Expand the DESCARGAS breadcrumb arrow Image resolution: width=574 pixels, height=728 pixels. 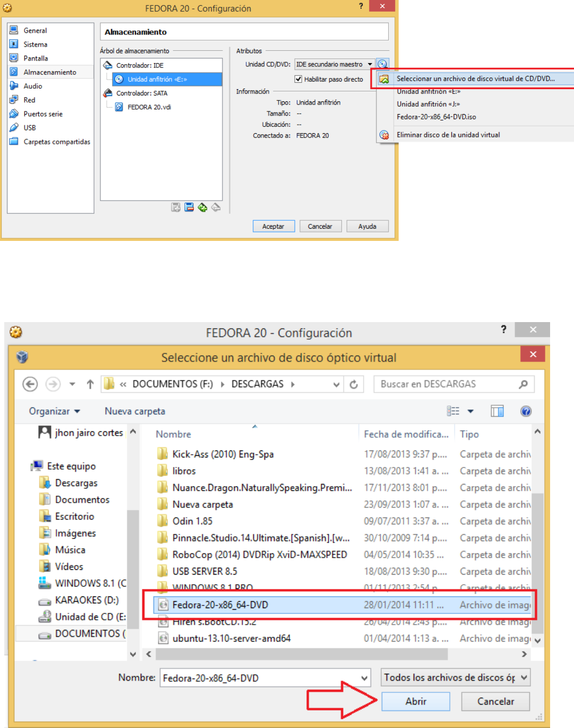point(293,384)
